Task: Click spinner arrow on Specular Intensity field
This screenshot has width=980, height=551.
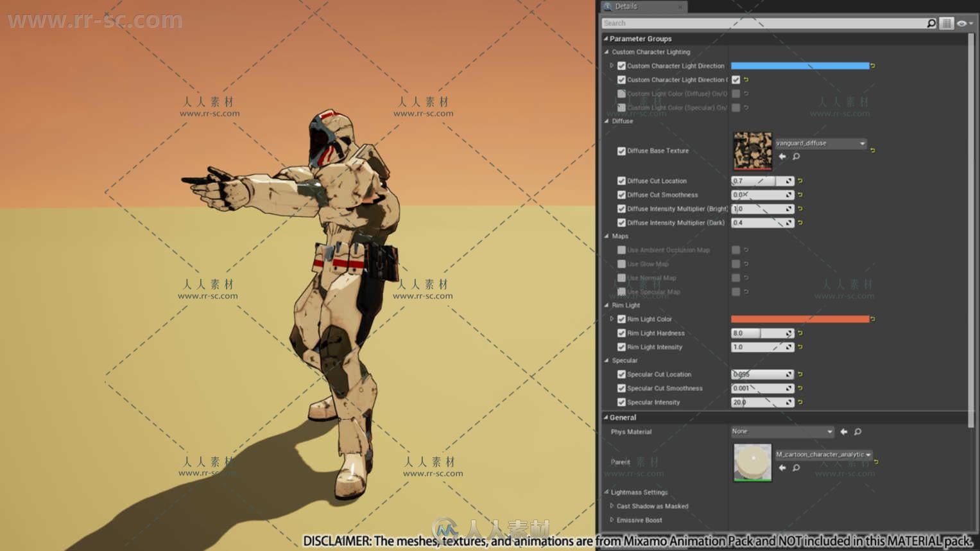Action: 789,403
